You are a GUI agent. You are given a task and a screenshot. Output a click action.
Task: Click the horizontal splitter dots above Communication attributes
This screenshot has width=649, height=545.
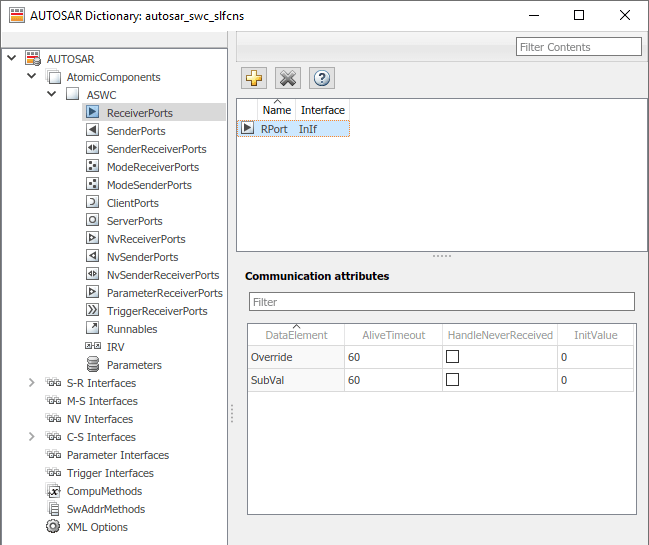[x=442, y=256]
